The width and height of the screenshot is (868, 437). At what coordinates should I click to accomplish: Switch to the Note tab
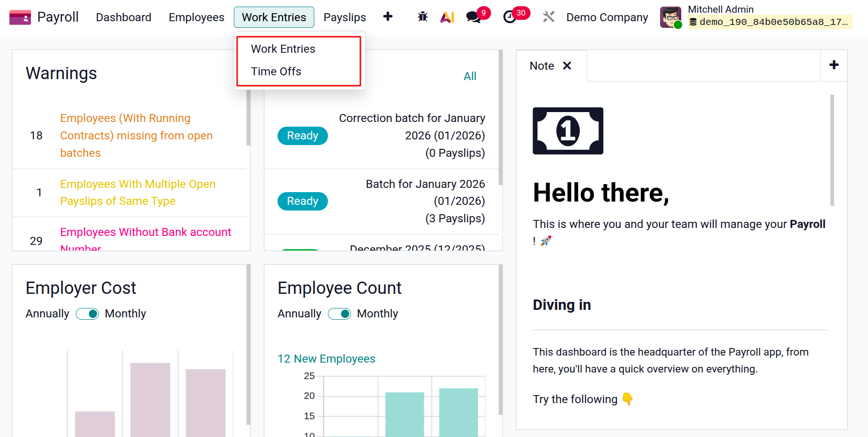tap(542, 66)
